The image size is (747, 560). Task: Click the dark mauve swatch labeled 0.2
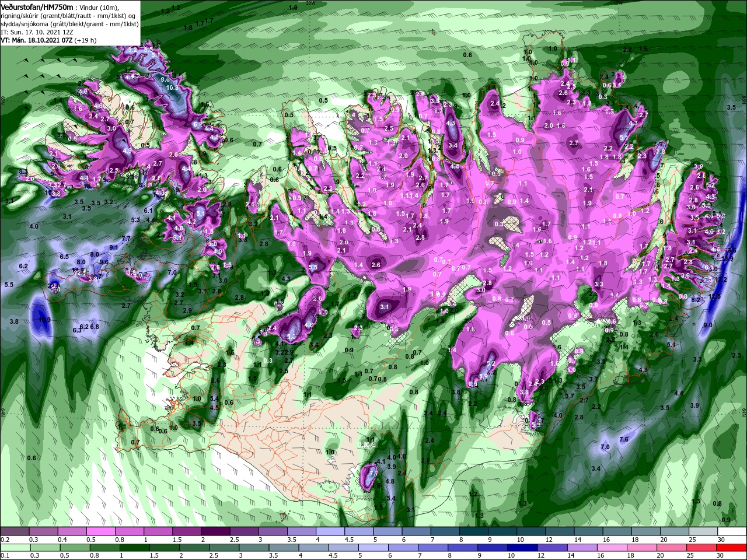pyautogui.click(x=15, y=531)
